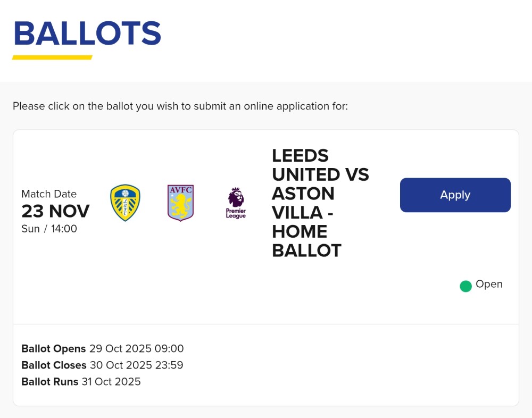The height and width of the screenshot is (418, 532).
Task: Click the Leeds United club crest
Action: click(125, 203)
